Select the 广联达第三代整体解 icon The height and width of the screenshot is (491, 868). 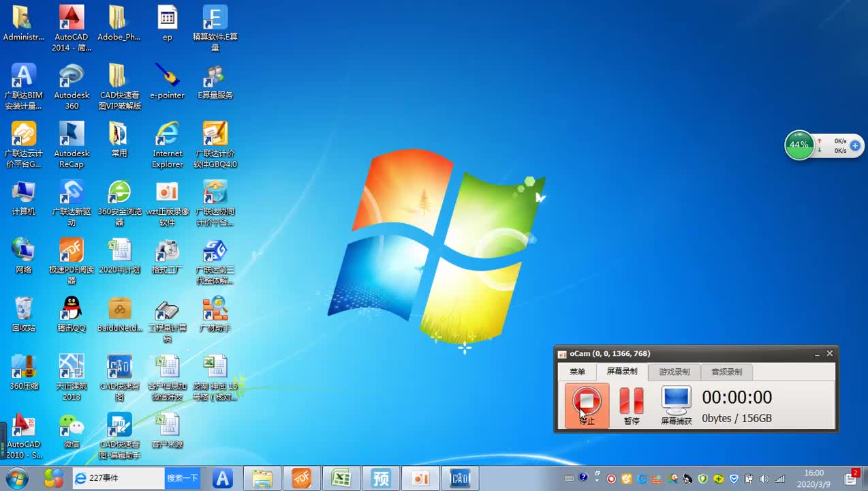click(x=215, y=261)
